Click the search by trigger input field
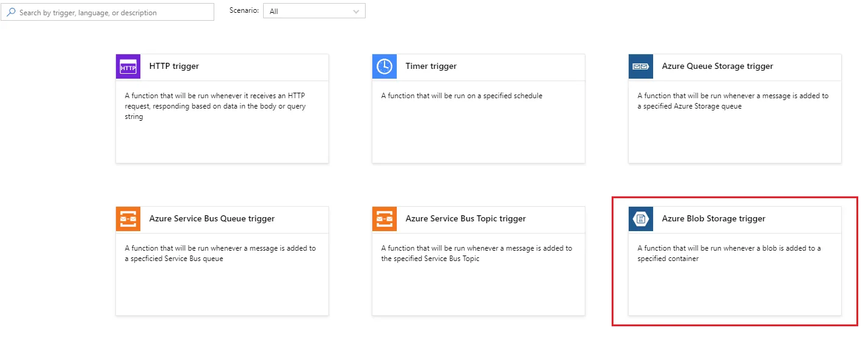Image resolution: width=868 pixels, height=347 pixels. coord(107,12)
